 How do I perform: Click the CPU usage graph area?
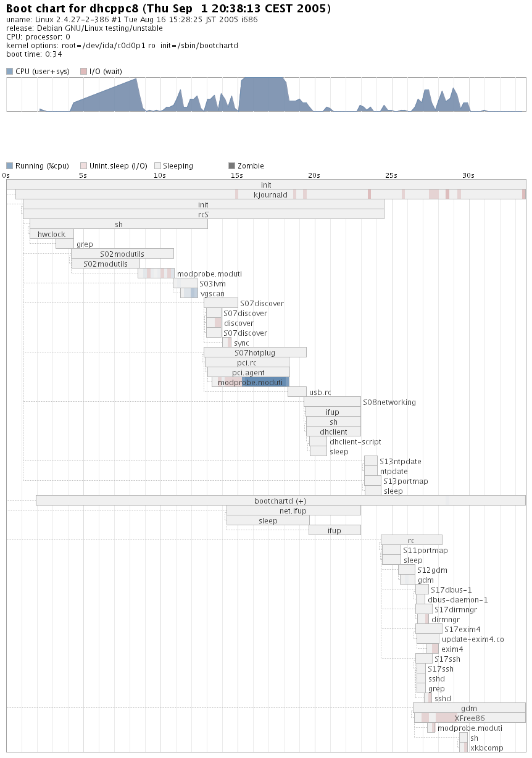coord(265,94)
